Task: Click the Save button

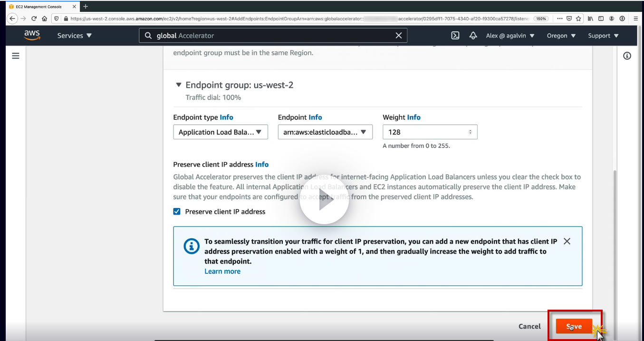Action: tap(574, 326)
